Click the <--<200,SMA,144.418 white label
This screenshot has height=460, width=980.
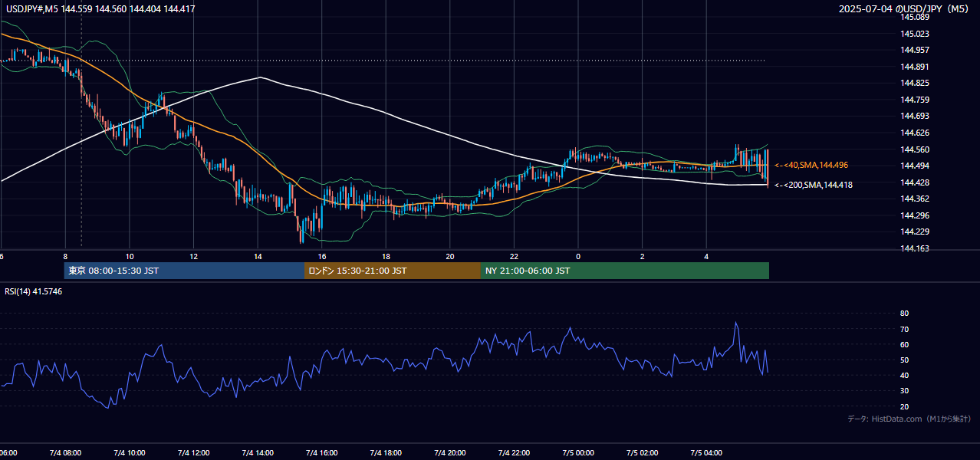[814, 185]
